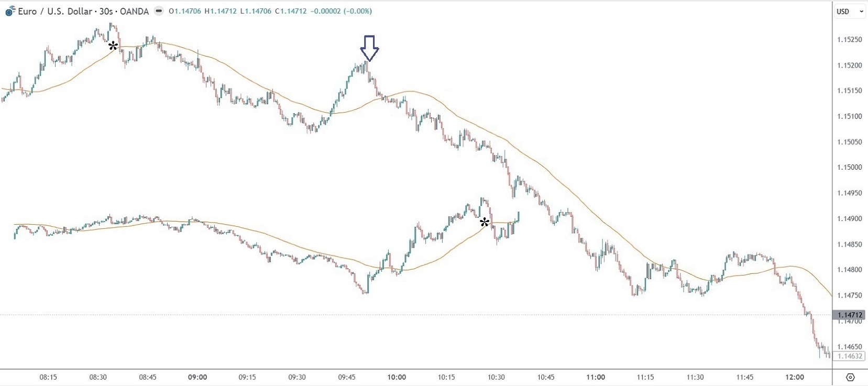Click the 1.14800 price axis label
Screen dimensions: 868x386
850,270
